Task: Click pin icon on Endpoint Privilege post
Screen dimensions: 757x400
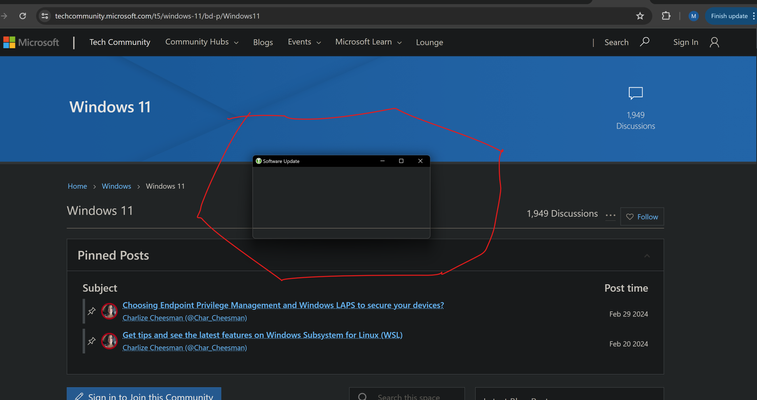Action: pyautogui.click(x=91, y=311)
